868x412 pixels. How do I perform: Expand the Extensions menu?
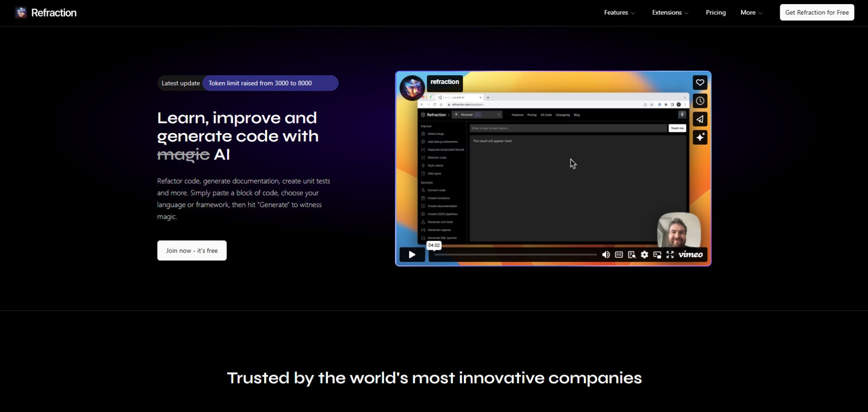click(x=670, y=13)
